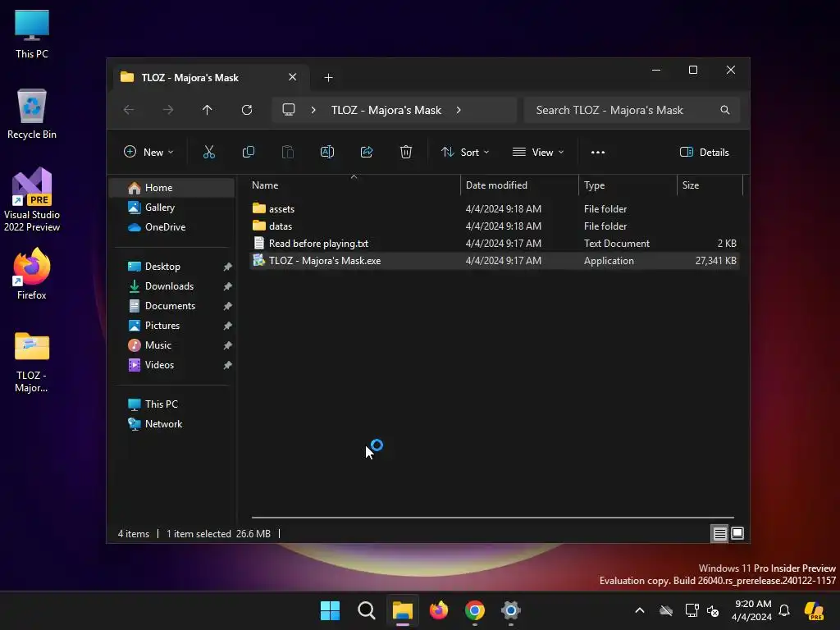Click Firefox in the taskbar
Screen dimensions: 840x630
(439, 610)
